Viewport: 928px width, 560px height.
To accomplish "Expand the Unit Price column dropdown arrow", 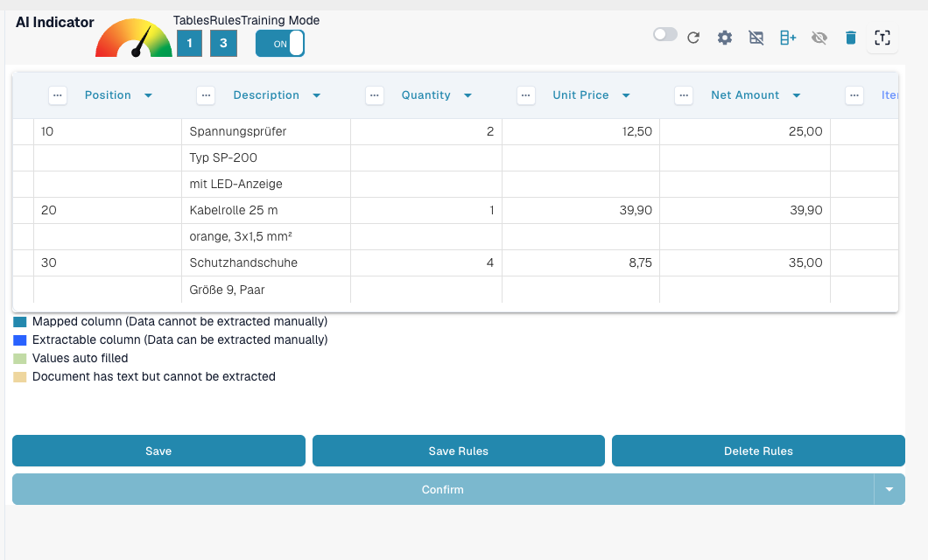I will pyautogui.click(x=626, y=95).
